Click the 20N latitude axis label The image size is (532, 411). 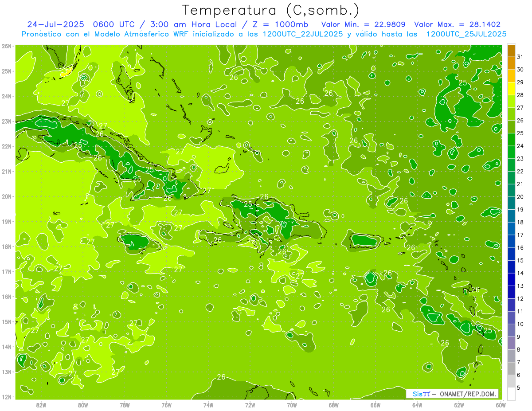click(x=7, y=196)
